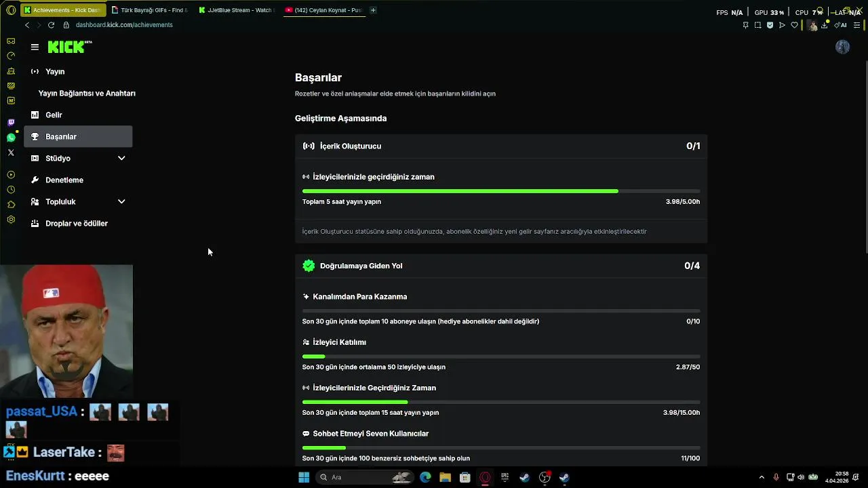Image resolution: width=868 pixels, height=488 pixels.
Task: Click the pin icon in address bar
Action: pyautogui.click(x=745, y=25)
